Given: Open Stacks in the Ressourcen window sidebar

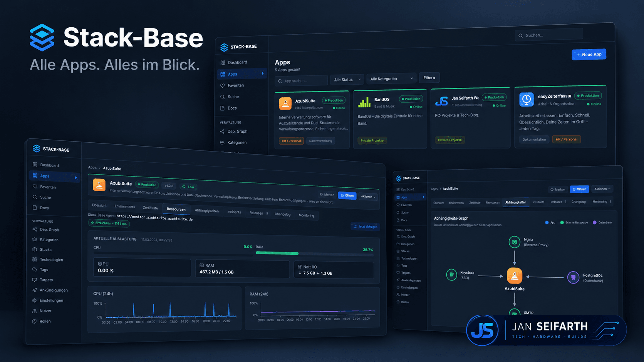Looking at the screenshot, I should [x=42, y=250].
